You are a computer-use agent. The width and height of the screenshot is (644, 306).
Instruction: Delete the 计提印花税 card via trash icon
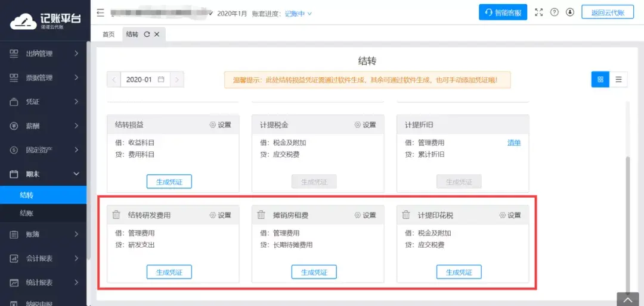tap(406, 215)
